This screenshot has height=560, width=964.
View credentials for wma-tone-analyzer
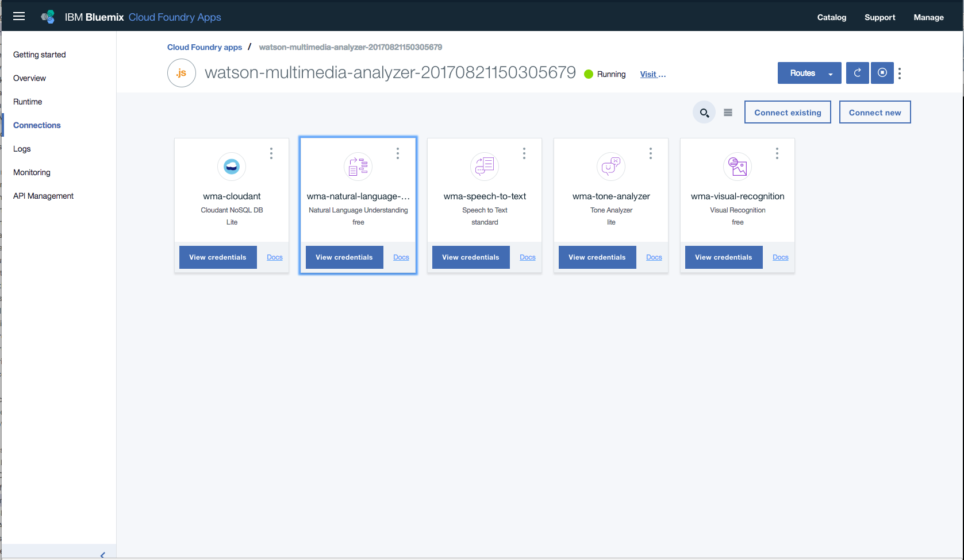[x=597, y=257]
